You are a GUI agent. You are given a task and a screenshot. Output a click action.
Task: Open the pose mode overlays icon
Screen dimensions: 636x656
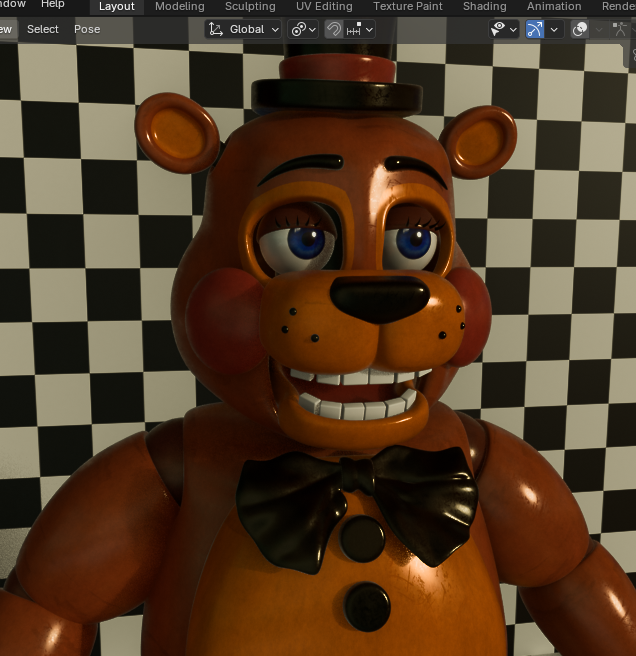pos(621,30)
